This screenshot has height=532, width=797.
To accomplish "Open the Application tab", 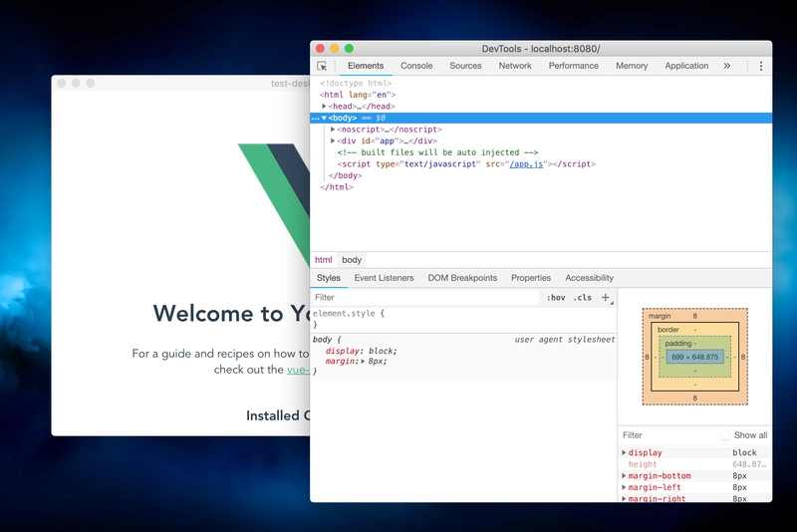I will 686,66.
